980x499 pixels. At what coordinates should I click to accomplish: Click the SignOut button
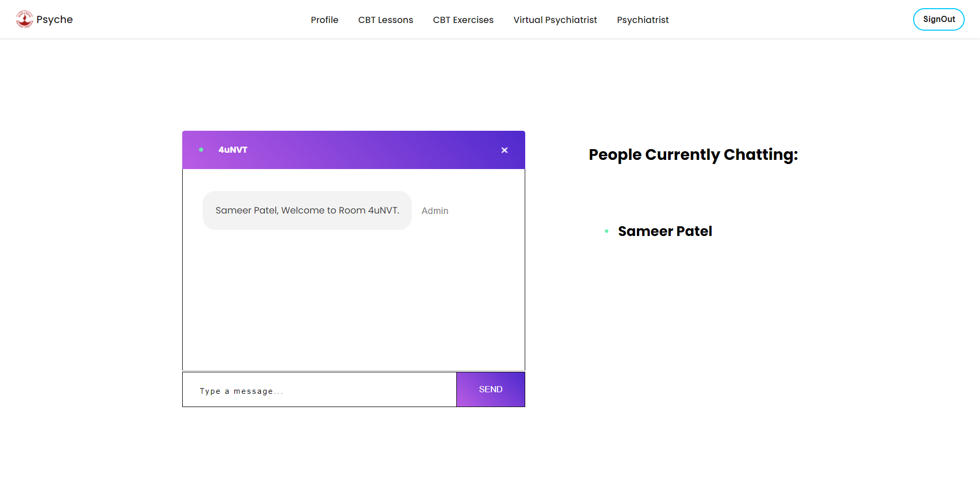pyautogui.click(x=939, y=19)
